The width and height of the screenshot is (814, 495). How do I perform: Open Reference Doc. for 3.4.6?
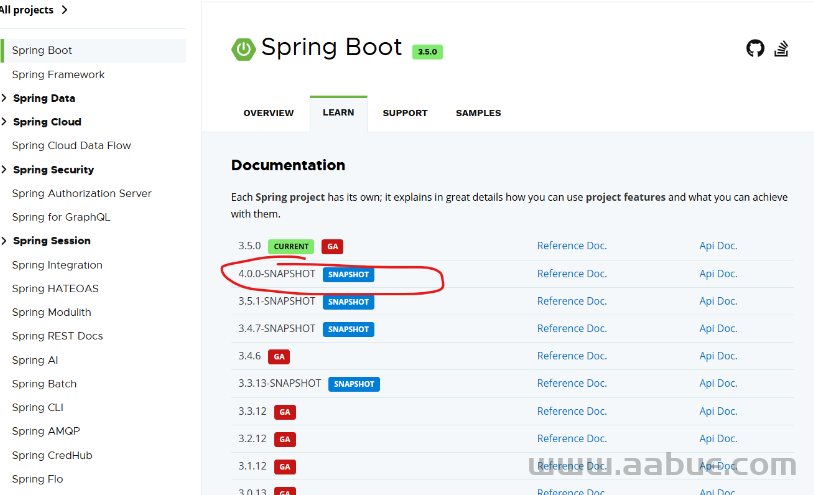point(572,356)
